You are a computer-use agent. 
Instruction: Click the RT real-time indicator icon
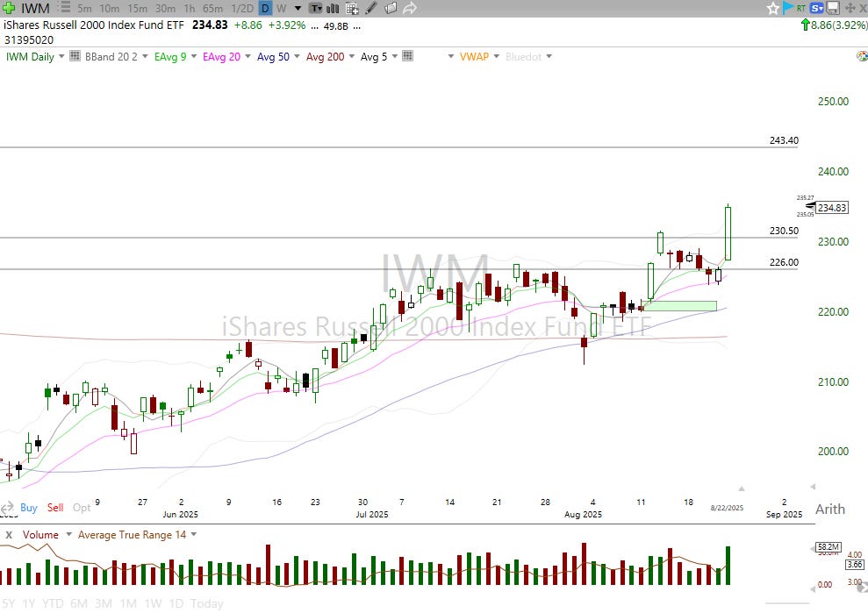pyautogui.click(x=801, y=8)
